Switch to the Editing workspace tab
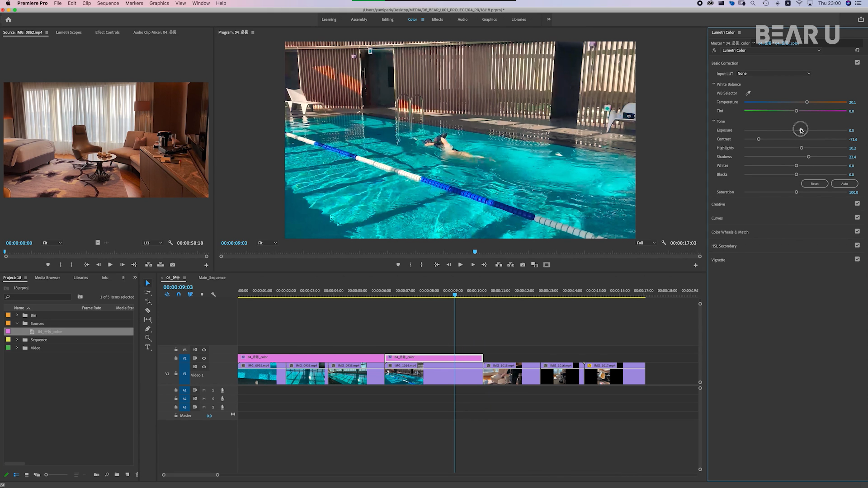 (x=387, y=19)
